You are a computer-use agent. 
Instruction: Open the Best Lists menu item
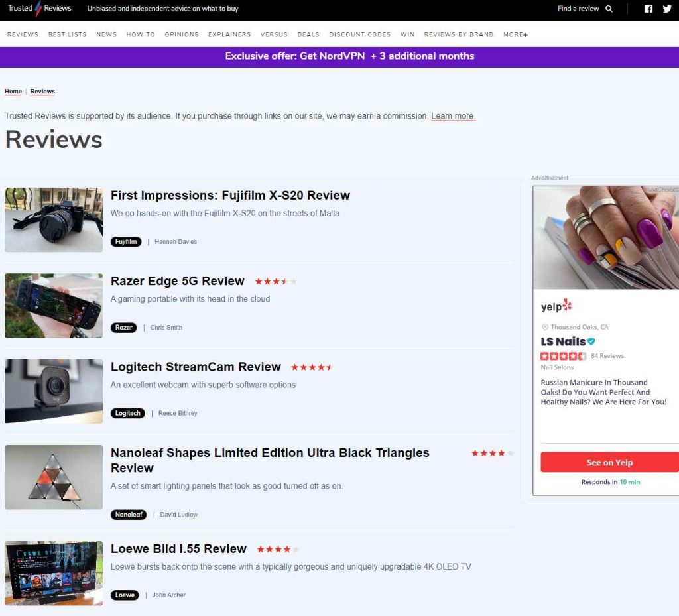point(67,34)
